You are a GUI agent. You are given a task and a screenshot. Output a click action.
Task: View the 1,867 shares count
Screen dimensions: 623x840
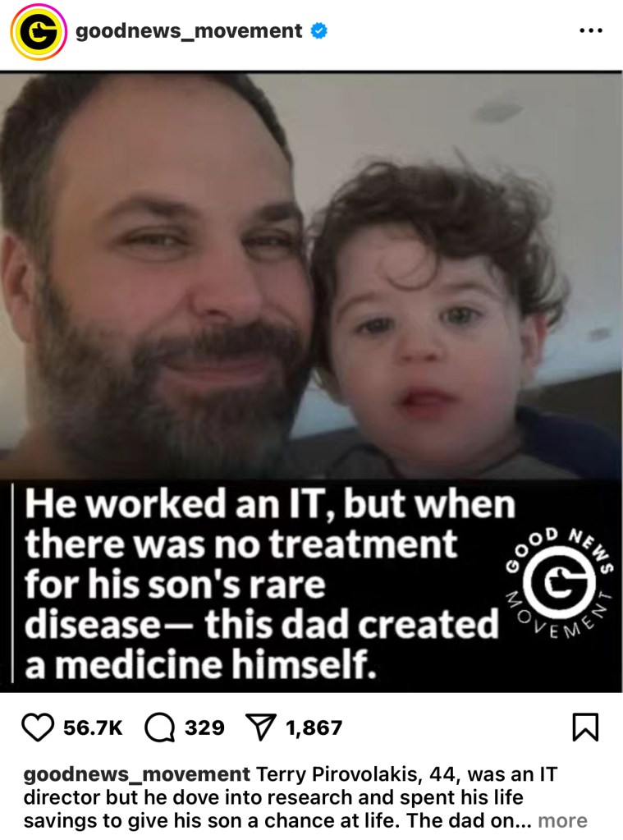click(x=314, y=728)
